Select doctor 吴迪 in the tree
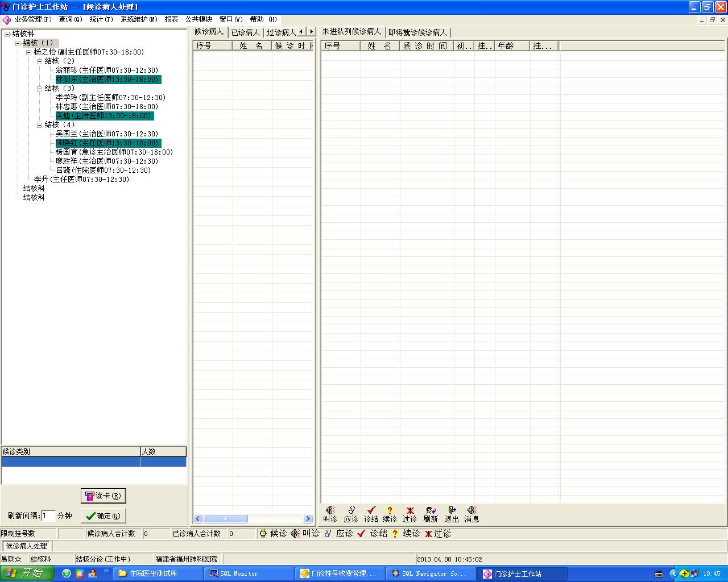728x582 pixels. click(x=105, y=116)
